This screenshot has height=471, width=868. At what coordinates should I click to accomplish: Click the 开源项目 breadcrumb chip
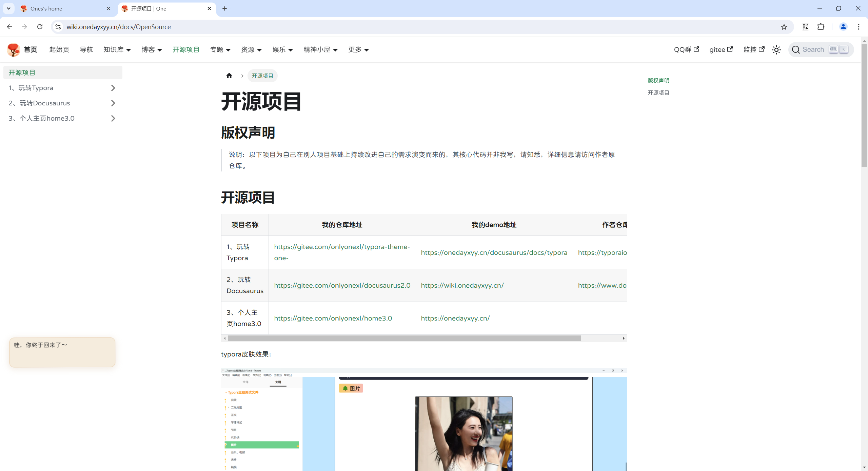[262, 76]
